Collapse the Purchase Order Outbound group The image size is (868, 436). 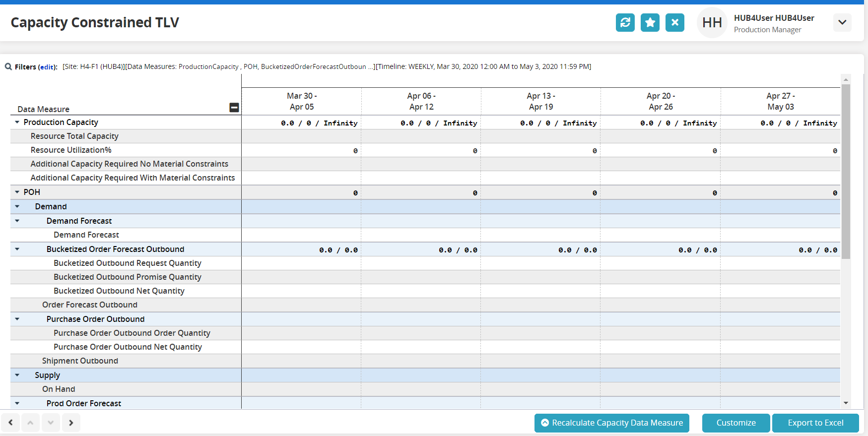coord(17,319)
